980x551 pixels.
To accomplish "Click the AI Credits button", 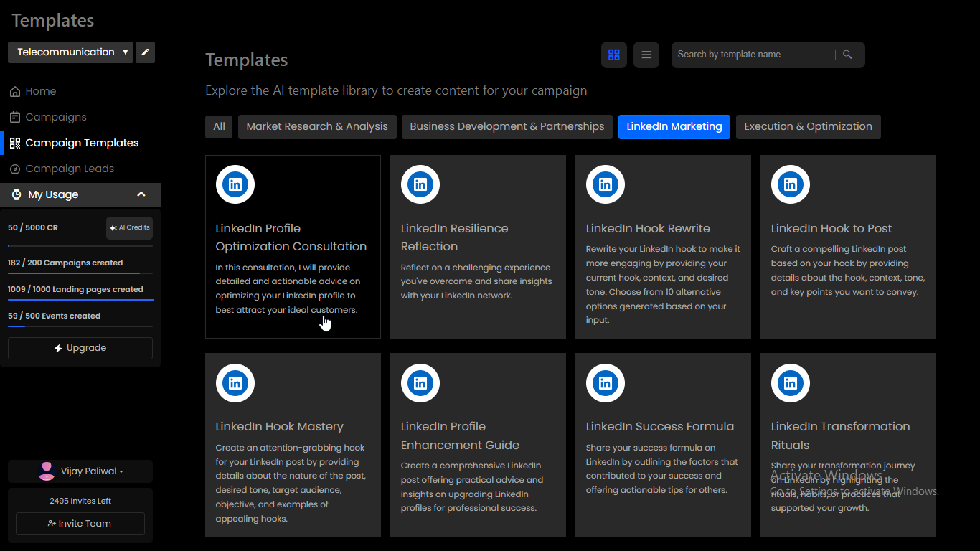I will click(x=129, y=227).
